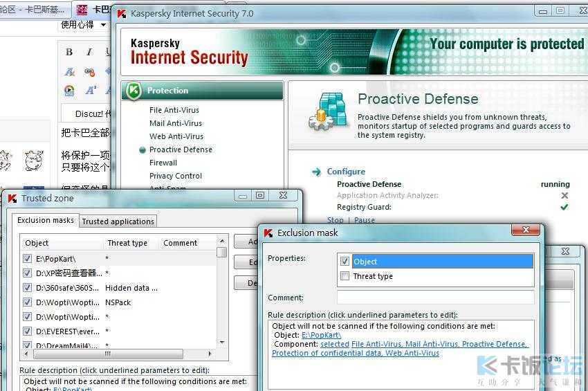588x391 pixels.
Task: Click the Hidden data threat type cell
Action: click(x=131, y=288)
